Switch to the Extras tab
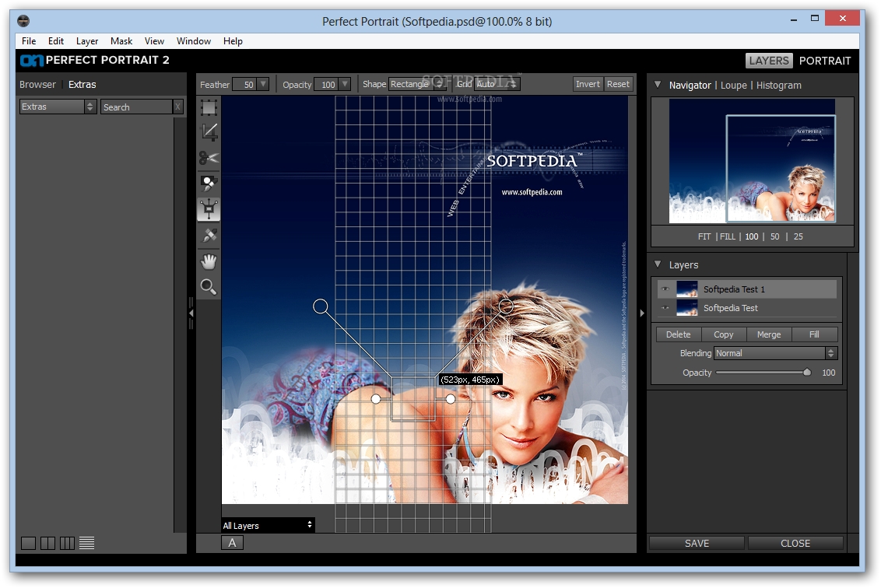 pyautogui.click(x=82, y=84)
